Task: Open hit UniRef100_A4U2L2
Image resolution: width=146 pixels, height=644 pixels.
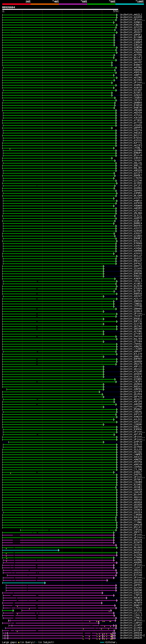Action: (131, 15)
